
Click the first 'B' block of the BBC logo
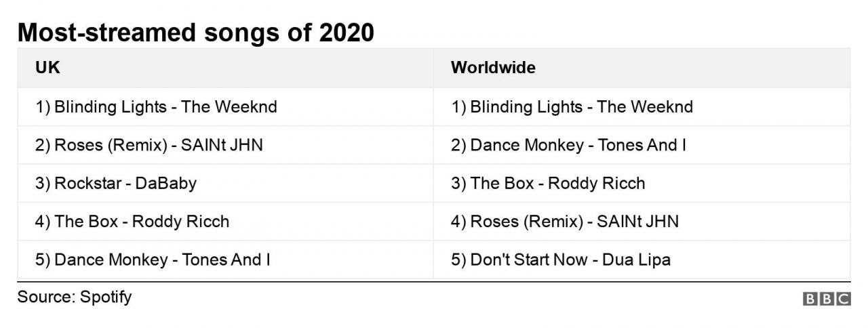pos(810,300)
